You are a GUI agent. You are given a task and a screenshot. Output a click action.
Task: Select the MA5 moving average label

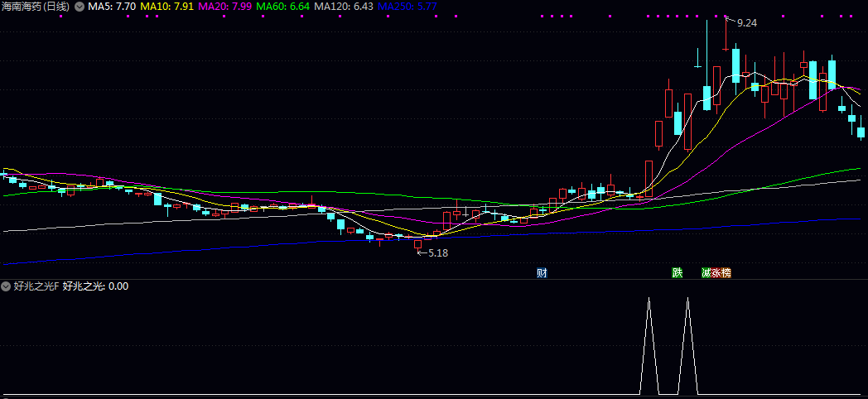pyautogui.click(x=112, y=7)
